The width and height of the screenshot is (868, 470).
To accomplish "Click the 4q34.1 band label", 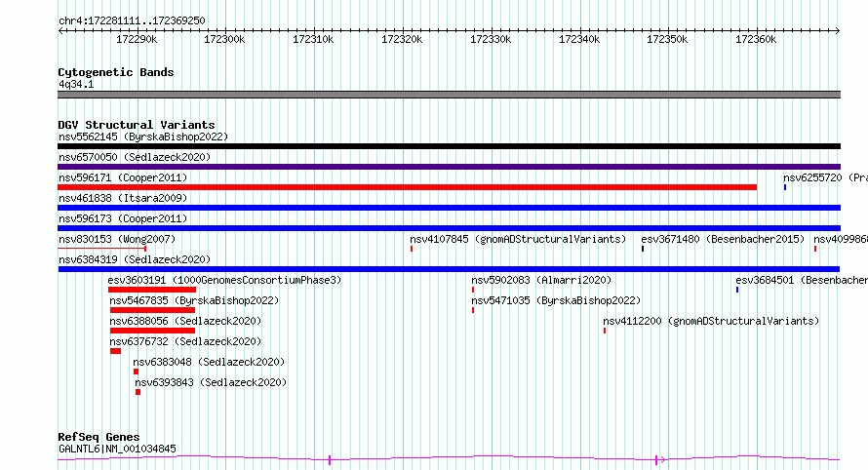I will (76, 84).
